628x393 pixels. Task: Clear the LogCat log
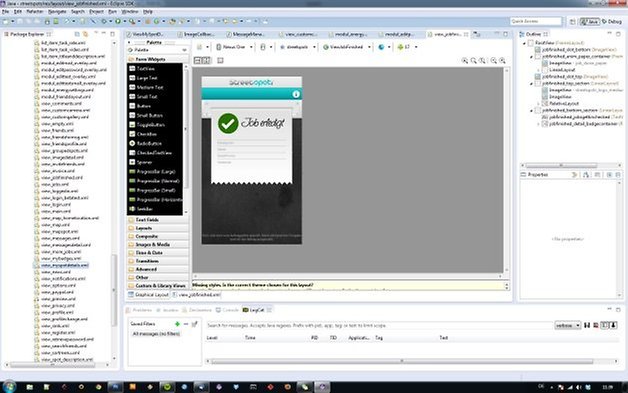pos(596,325)
